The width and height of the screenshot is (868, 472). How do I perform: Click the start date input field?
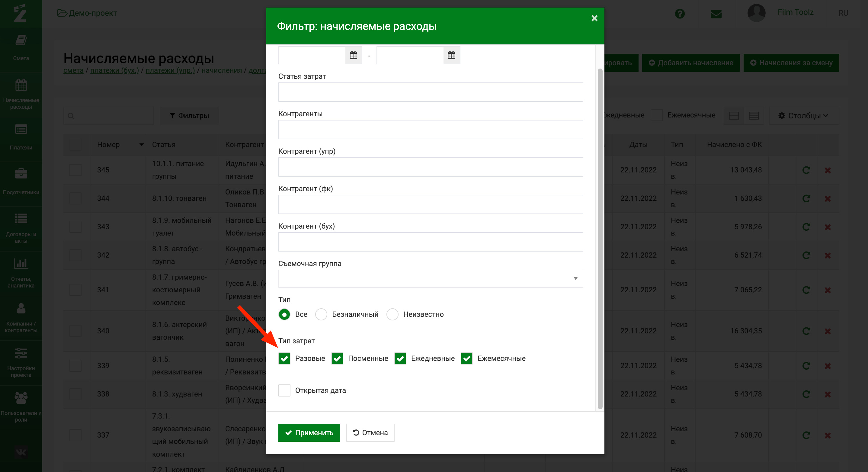point(312,55)
